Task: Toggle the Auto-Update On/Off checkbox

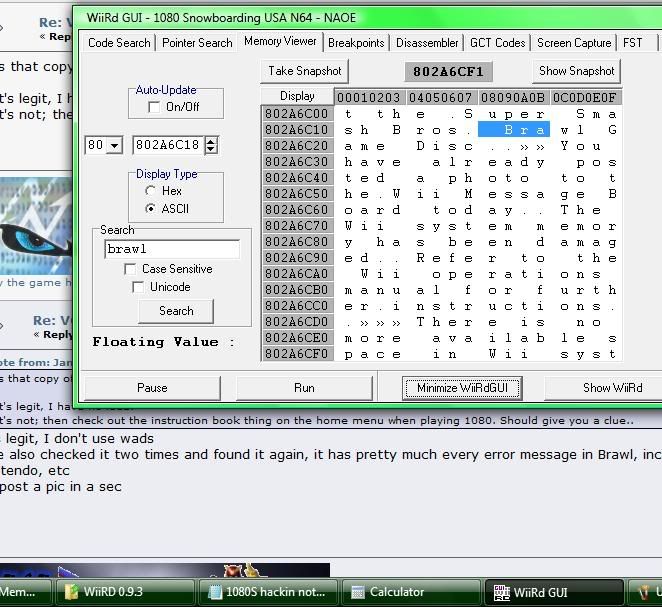Action: [x=154, y=107]
